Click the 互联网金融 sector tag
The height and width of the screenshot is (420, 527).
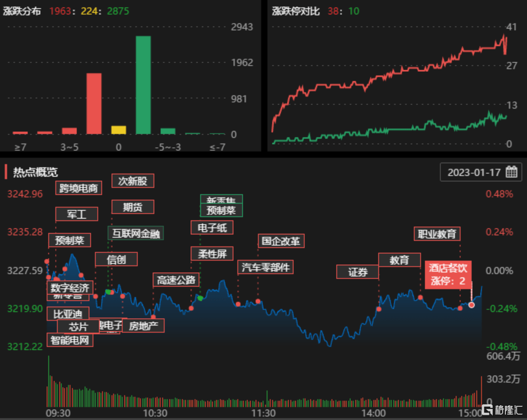pos(136,233)
